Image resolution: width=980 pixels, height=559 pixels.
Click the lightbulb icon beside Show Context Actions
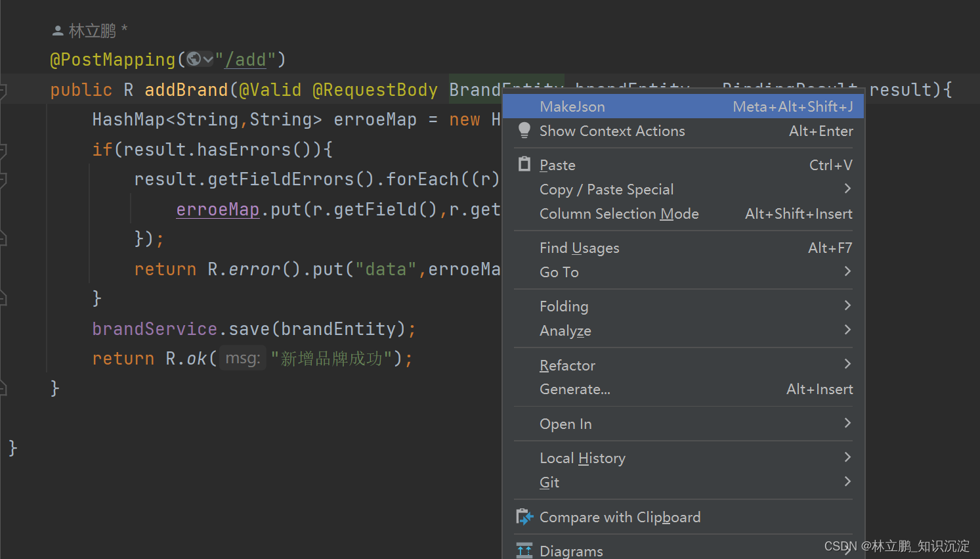tap(524, 130)
